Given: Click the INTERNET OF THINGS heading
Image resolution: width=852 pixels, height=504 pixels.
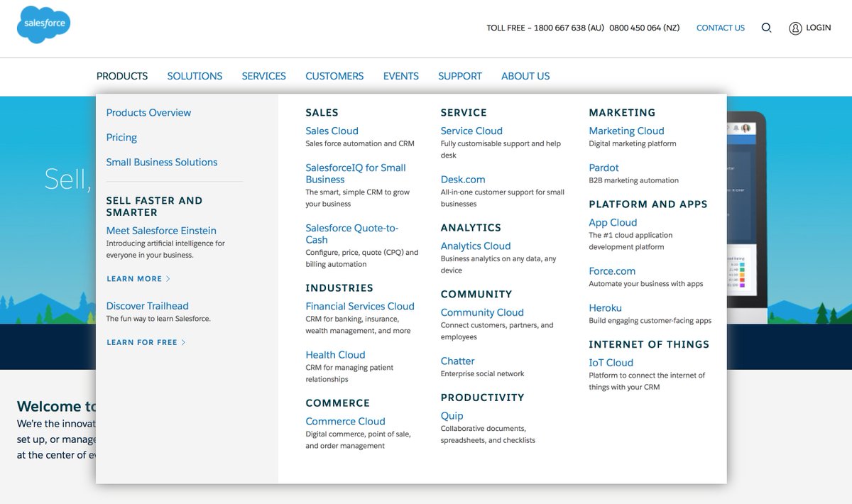Looking at the screenshot, I should pyautogui.click(x=649, y=344).
